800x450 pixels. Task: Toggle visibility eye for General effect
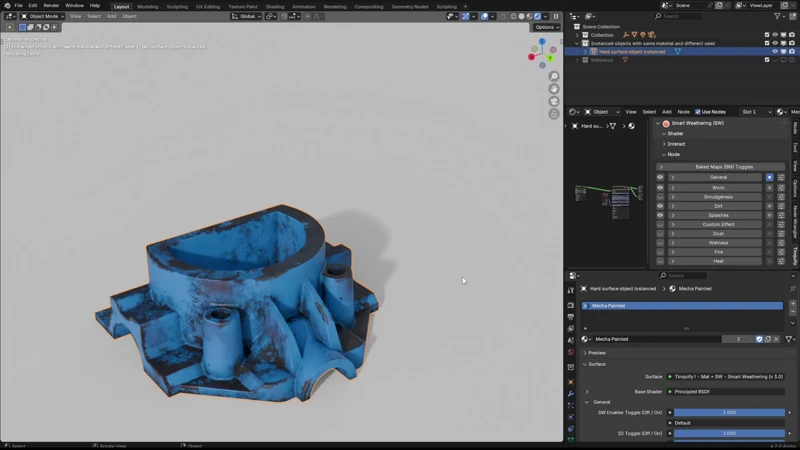[660, 178]
